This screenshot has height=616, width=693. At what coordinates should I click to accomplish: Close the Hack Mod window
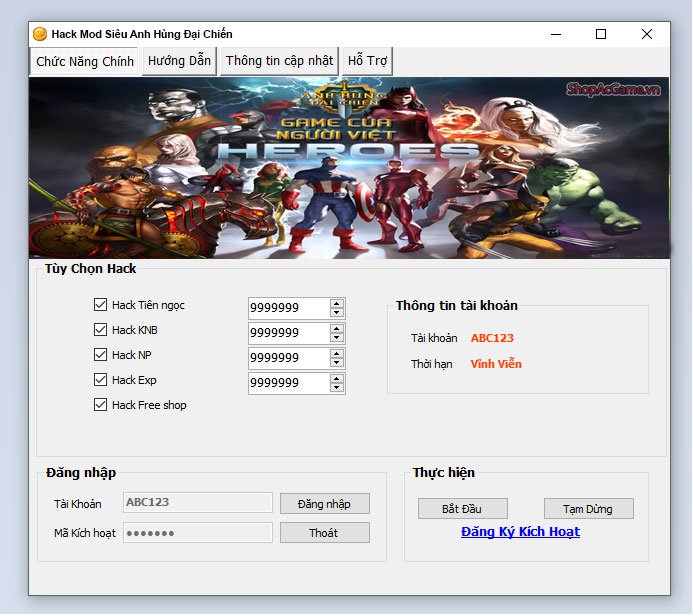(647, 34)
